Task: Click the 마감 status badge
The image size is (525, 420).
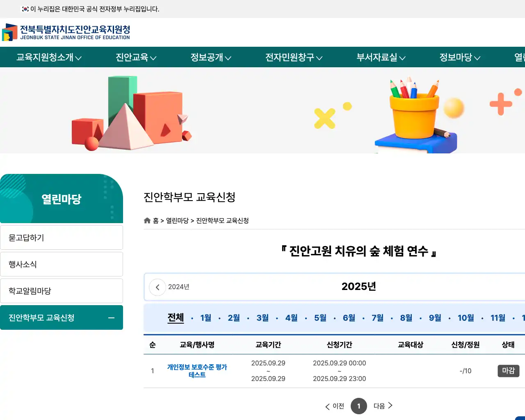Action: [508, 371]
